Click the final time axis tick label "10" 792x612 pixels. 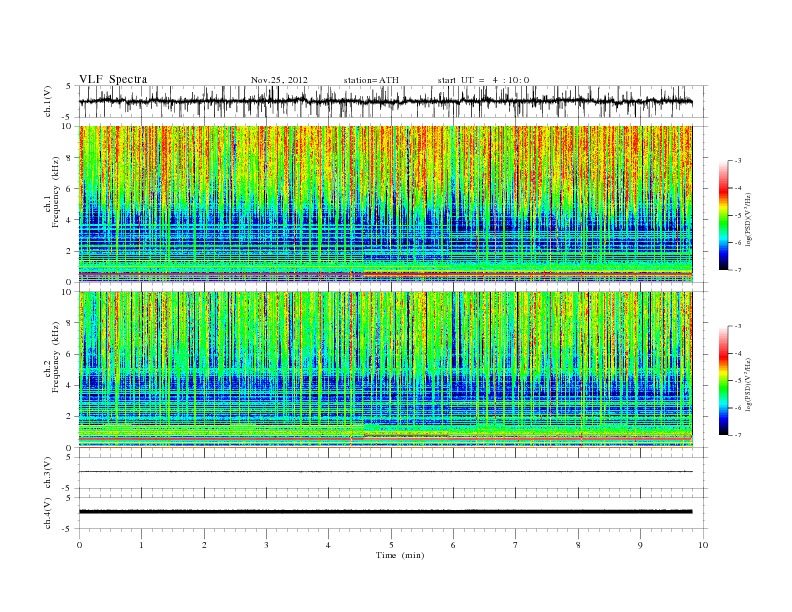(703, 545)
